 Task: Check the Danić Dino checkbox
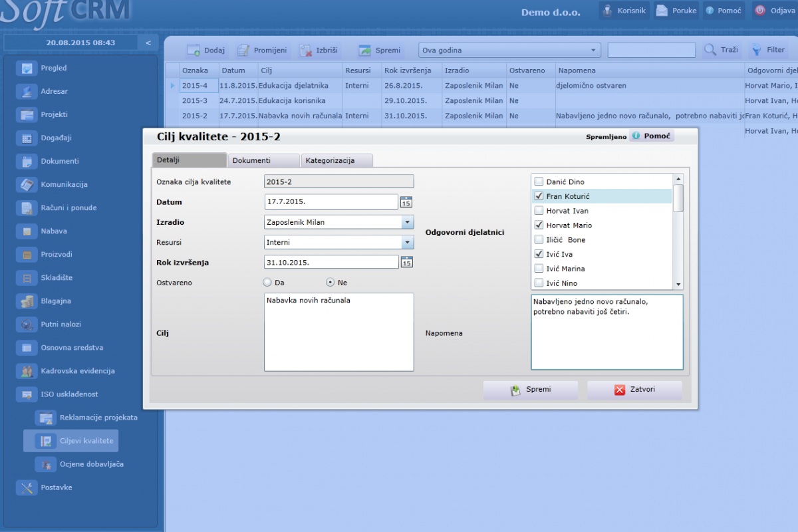(539, 182)
